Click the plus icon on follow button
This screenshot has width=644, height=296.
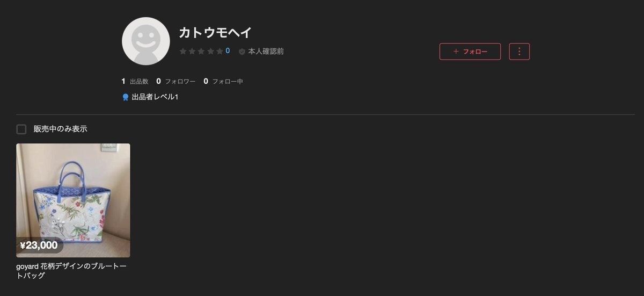tap(456, 52)
